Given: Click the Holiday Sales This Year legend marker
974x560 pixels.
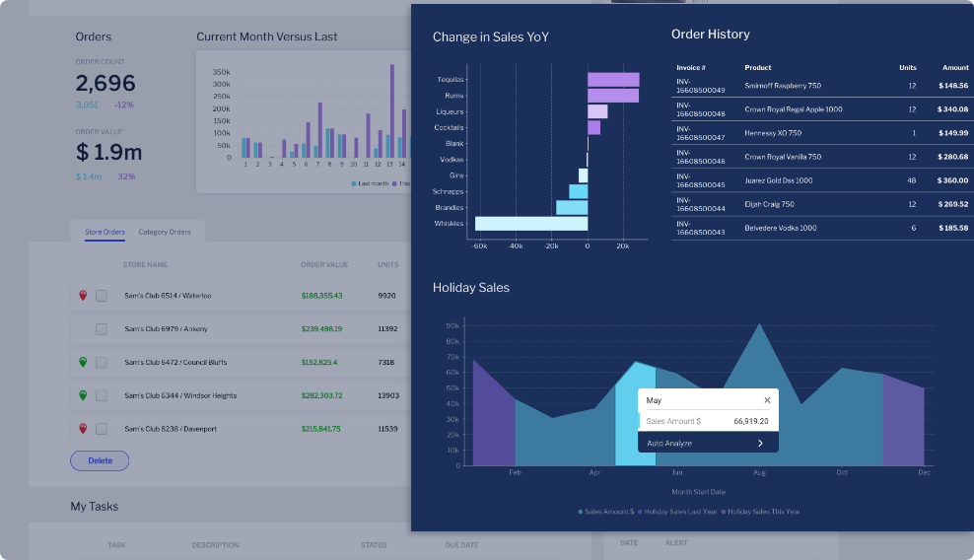Looking at the screenshot, I should pos(724,512).
